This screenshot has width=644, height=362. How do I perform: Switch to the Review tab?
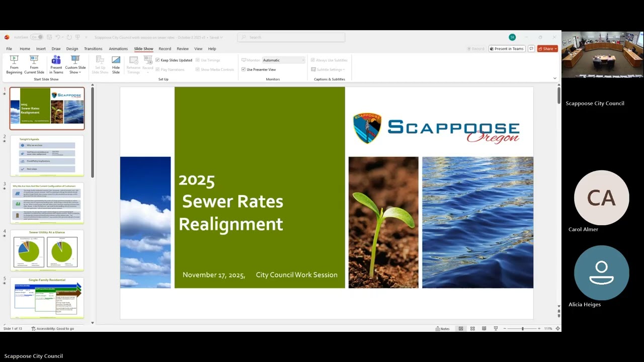tap(183, 49)
